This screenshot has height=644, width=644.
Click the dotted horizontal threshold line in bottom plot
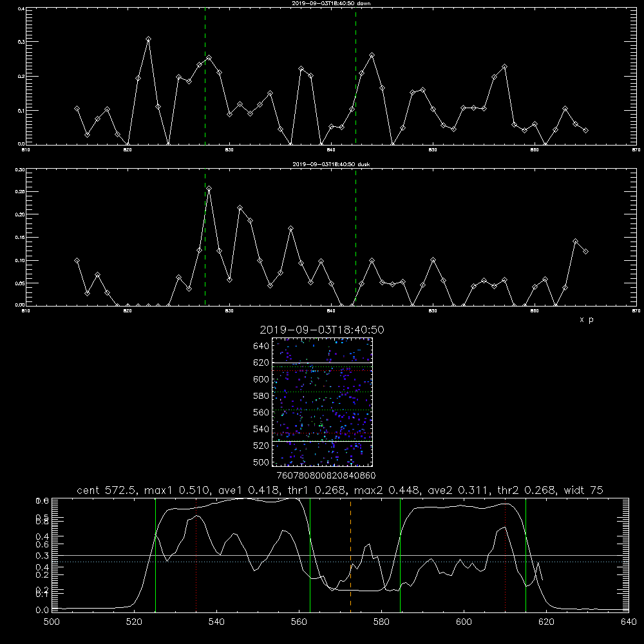point(340,562)
